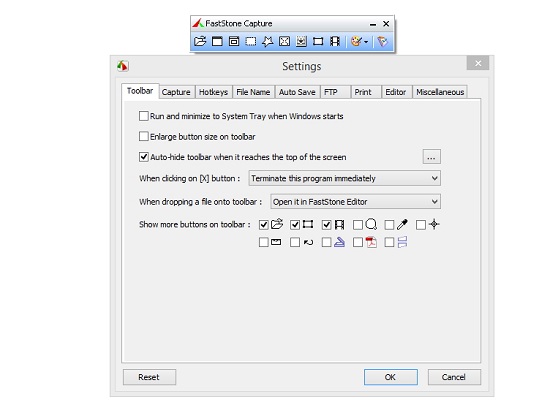Open the File Name tab
Image resolution: width=550 pixels, height=413 pixels.
(253, 92)
